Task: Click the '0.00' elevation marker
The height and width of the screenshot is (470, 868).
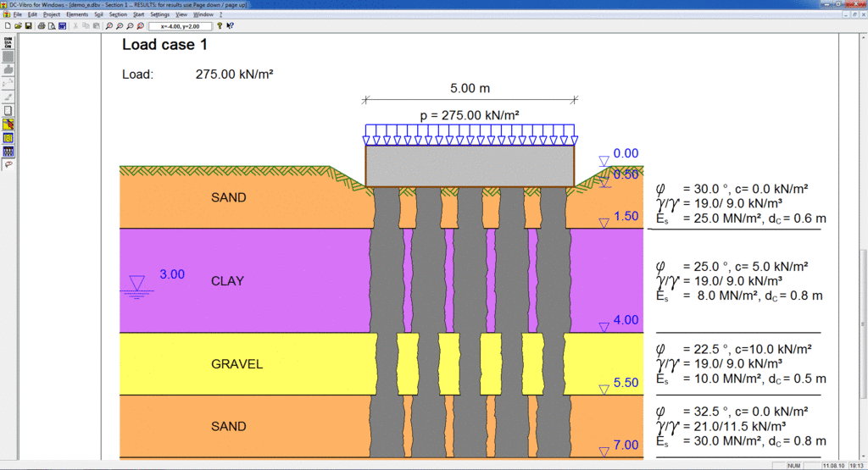Action: 626,153
